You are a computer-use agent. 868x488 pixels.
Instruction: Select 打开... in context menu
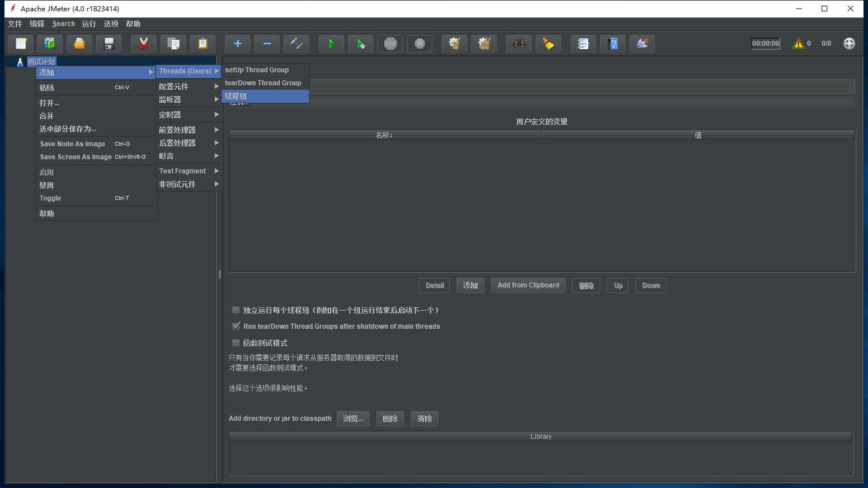96,103
